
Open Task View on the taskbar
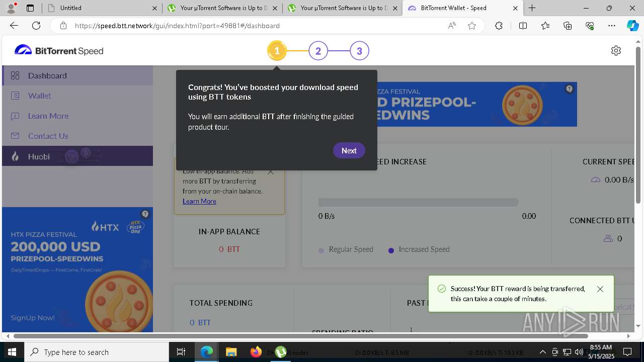pos(181,352)
